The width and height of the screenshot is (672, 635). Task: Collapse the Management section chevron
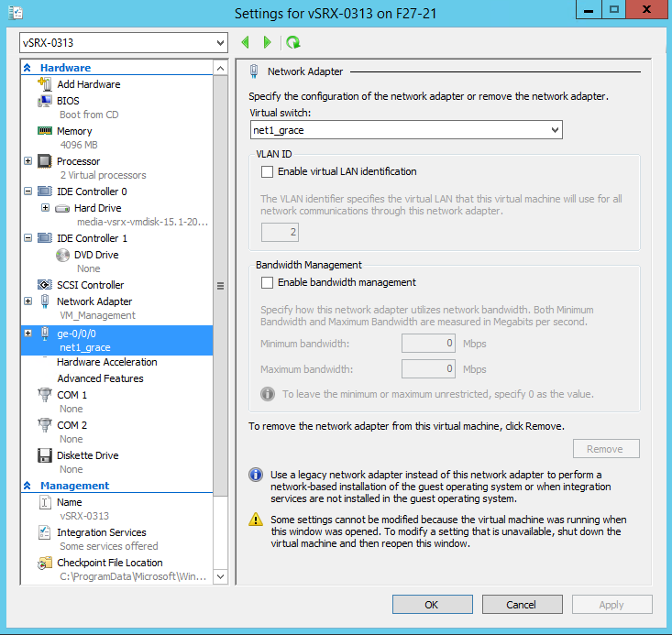pyautogui.click(x=27, y=486)
